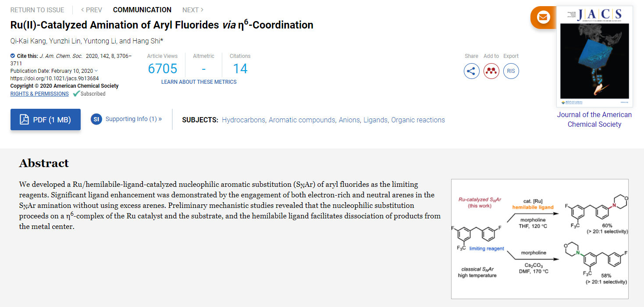
Task: Click the Share icon button
Action: click(471, 71)
